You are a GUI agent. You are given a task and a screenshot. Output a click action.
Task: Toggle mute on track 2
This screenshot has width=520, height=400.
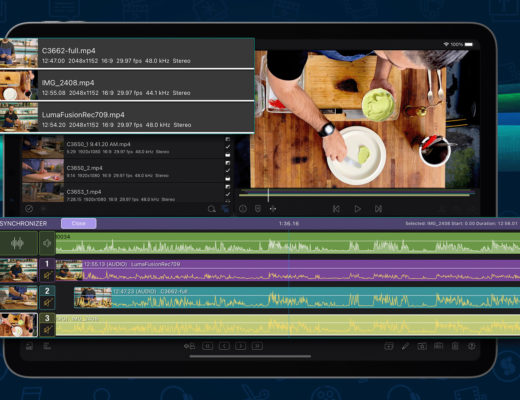47,302
